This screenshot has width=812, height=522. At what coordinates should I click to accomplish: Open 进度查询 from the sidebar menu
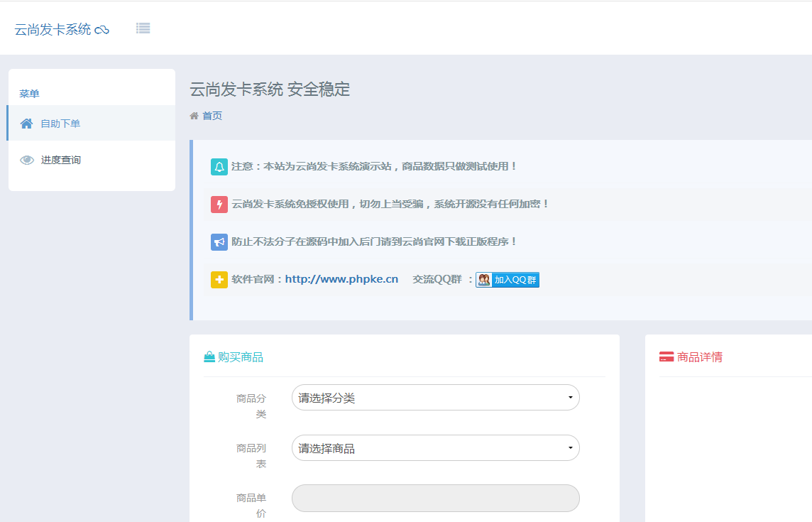(x=61, y=161)
